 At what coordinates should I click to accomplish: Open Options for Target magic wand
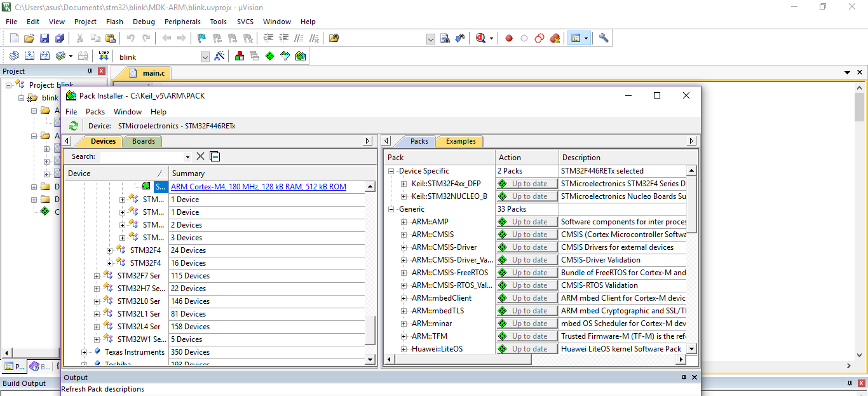[x=219, y=56]
